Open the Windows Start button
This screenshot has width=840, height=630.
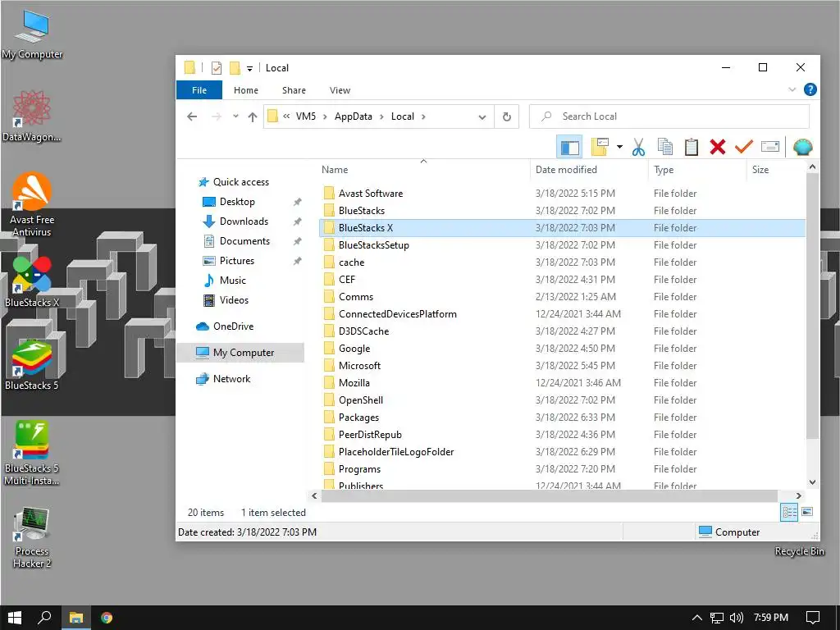(x=15, y=618)
